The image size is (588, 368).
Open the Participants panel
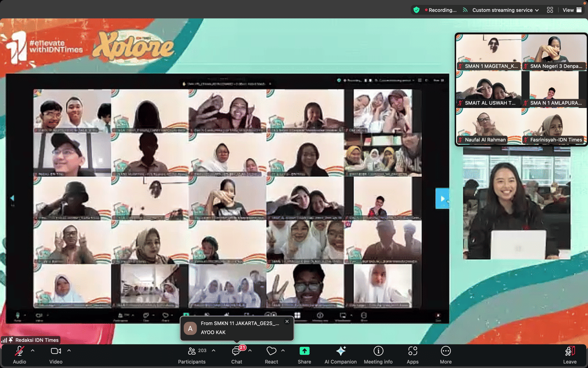click(x=192, y=355)
